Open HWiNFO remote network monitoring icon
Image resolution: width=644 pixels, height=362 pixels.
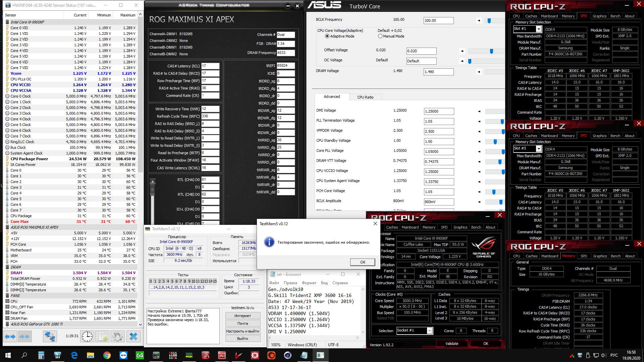(x=50, y=336)
